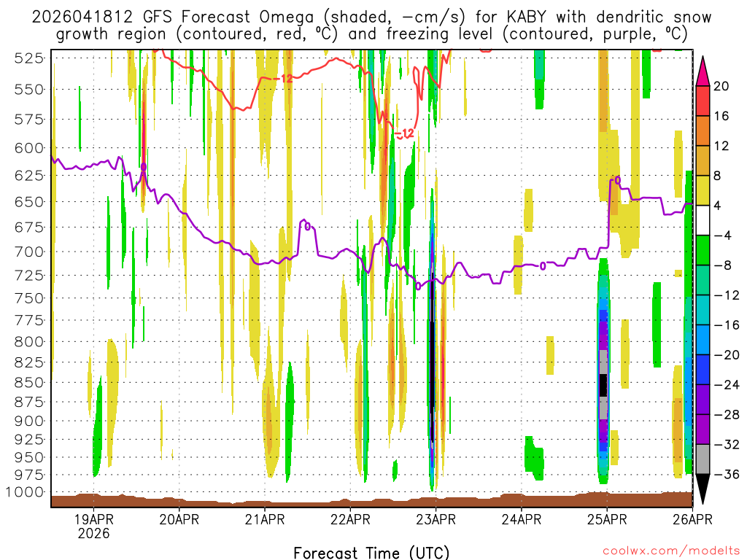Click the 750 pressure level label
Screen dimensions: 747x560
pos(28,298)
